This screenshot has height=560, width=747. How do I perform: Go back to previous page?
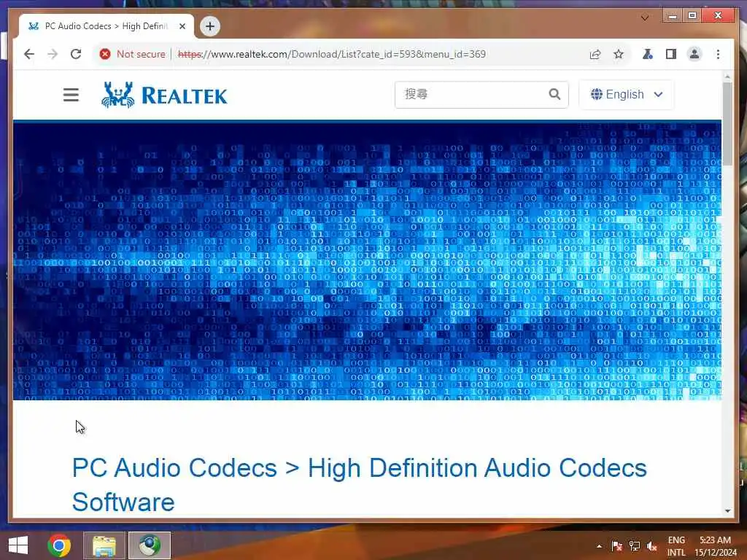29,54
